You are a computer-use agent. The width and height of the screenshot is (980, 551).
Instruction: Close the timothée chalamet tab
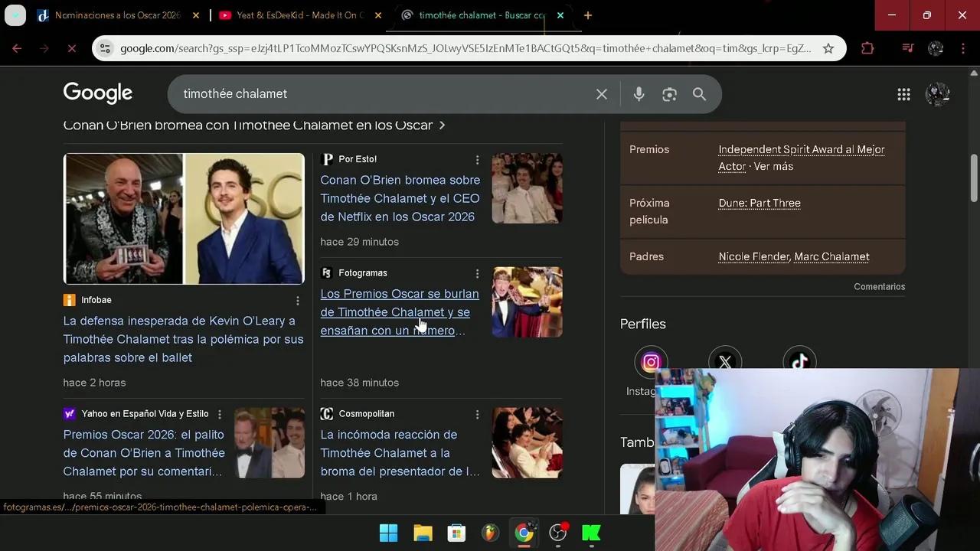[560, 15]
